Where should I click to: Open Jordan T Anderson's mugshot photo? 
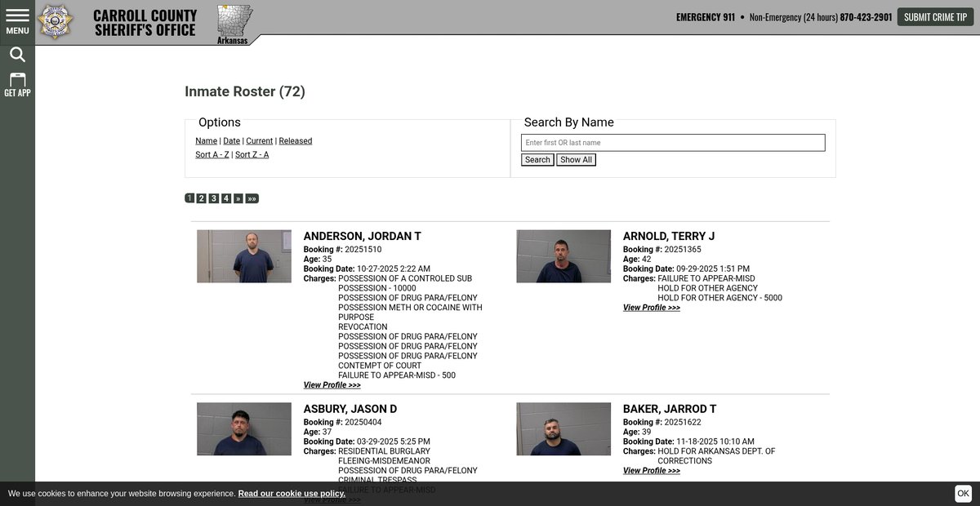[x=244, y=256]
